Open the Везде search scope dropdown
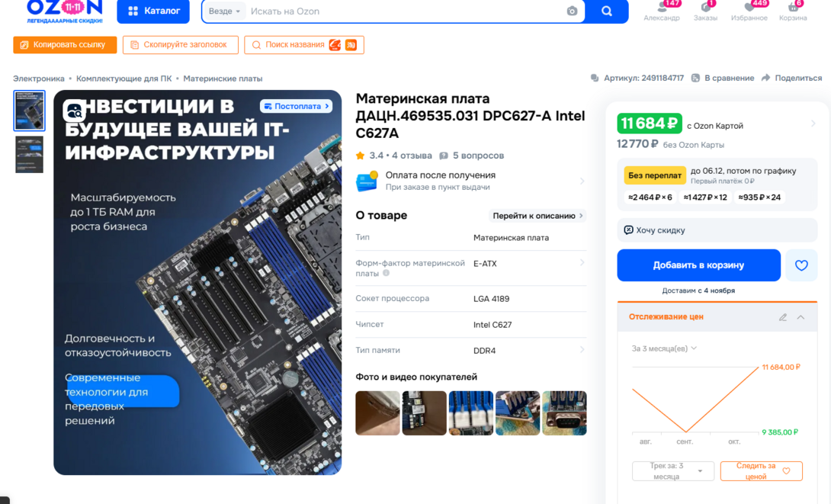This screenshot has width=831, height=504. [224, 11]
